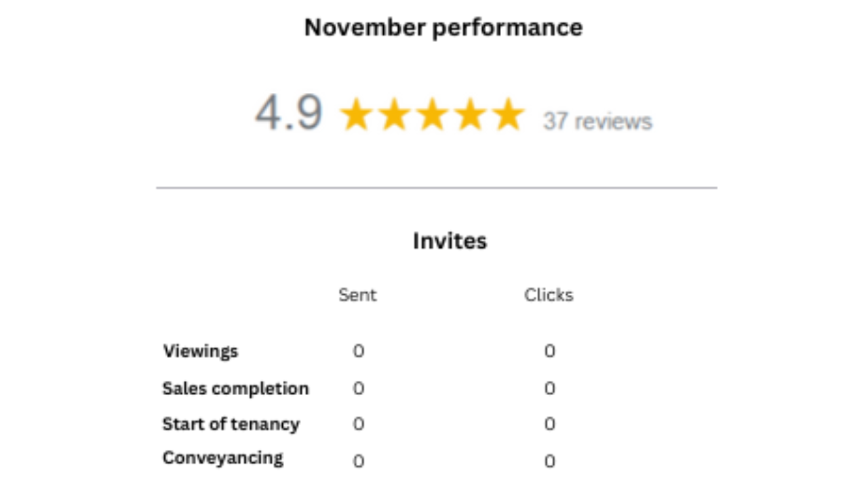Click the middle gold star
The image size is (868, 488).
(432, 114)
